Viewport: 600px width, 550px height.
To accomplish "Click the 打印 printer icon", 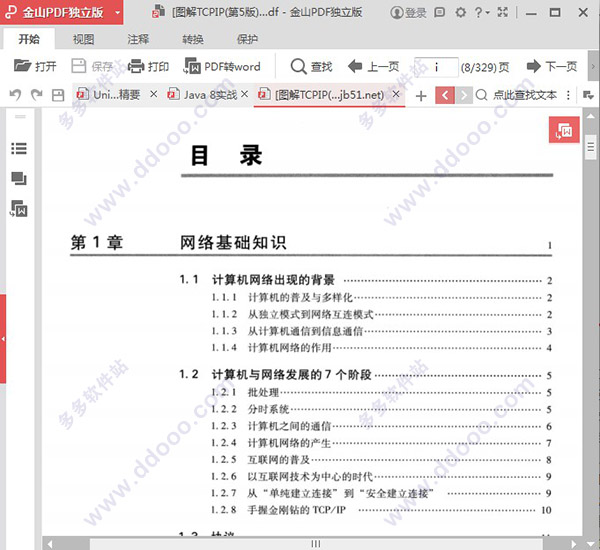I will (x=135, y=66).
